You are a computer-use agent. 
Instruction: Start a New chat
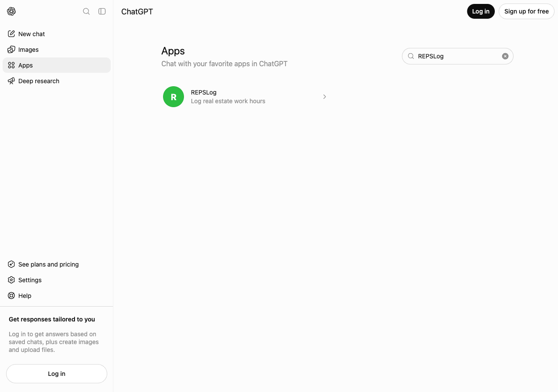(x=57, y=34)
